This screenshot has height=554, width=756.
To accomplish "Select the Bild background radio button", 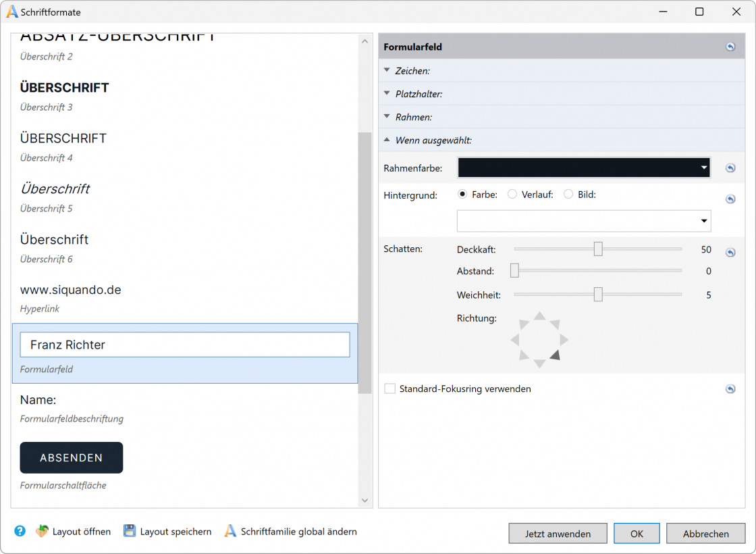I will pos(568,195).
